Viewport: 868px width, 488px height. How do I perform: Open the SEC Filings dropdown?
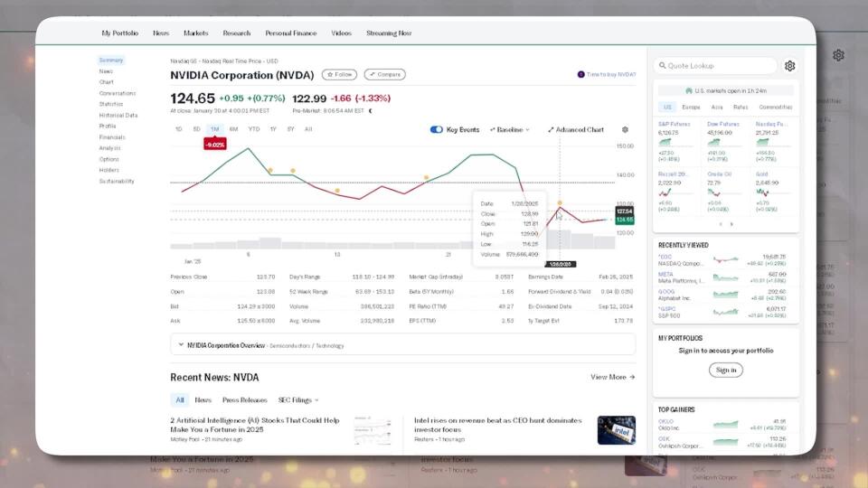(298, 399)
